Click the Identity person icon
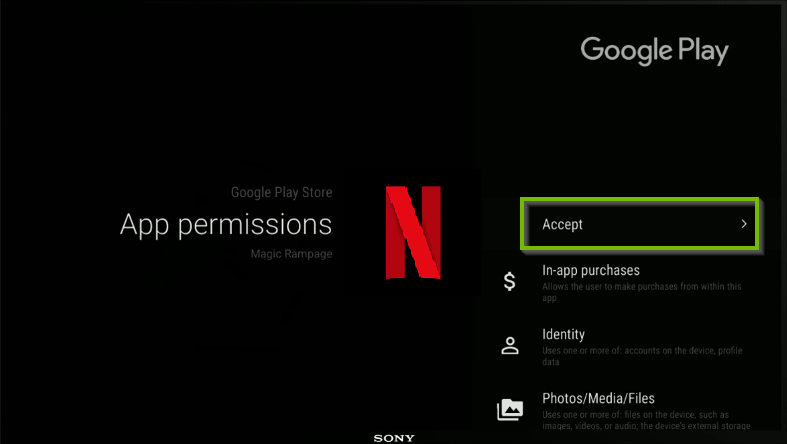 tap(510, 346)
